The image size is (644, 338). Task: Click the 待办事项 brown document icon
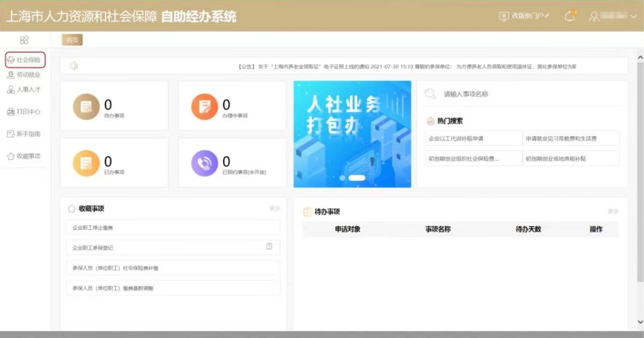click(86, 107)
